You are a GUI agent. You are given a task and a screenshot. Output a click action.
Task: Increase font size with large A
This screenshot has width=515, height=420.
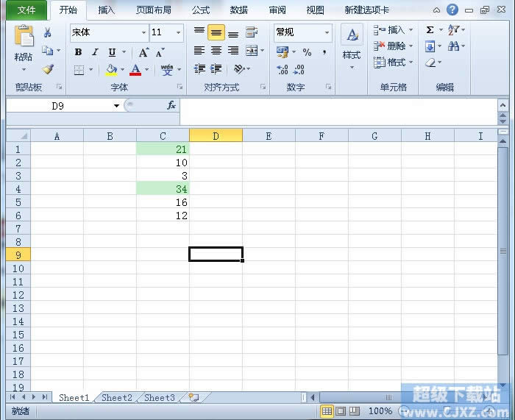coord(143,52)
